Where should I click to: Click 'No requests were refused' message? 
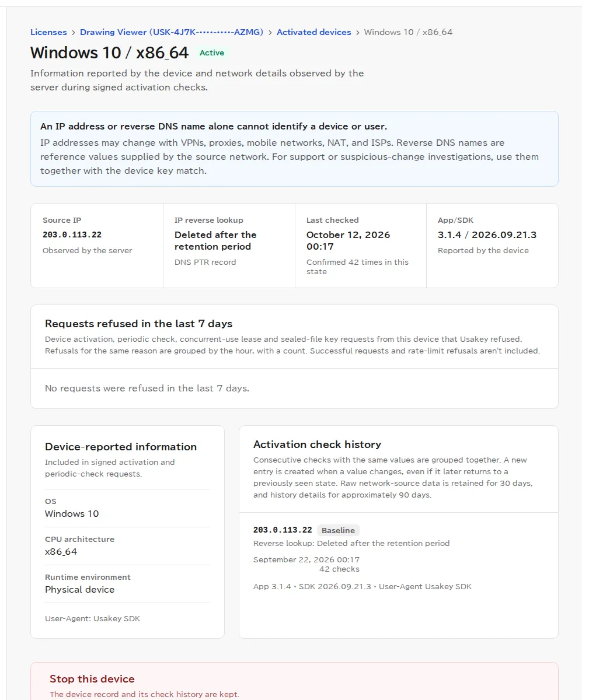(x=147, y=388)
